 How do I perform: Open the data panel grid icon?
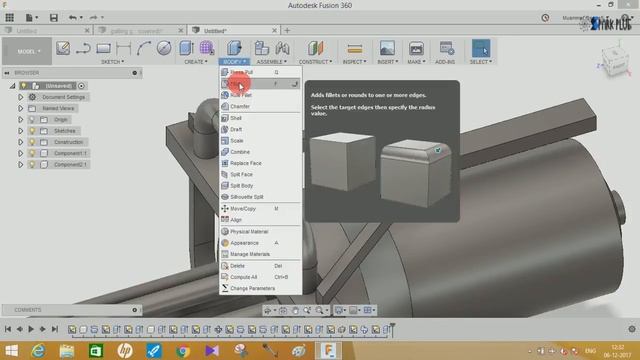(9, 18)
